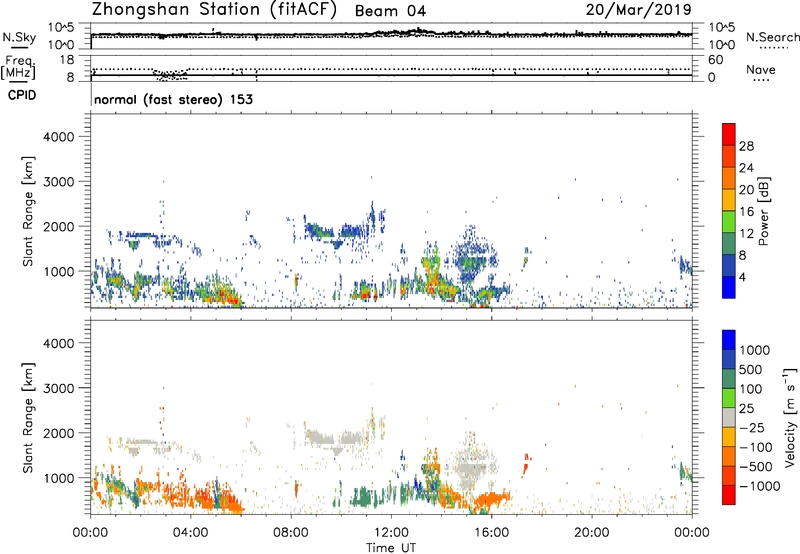This screenshot has width=800, height=554.
Task: Click the '04:00' time axis label
Action: tap(190, 533)
